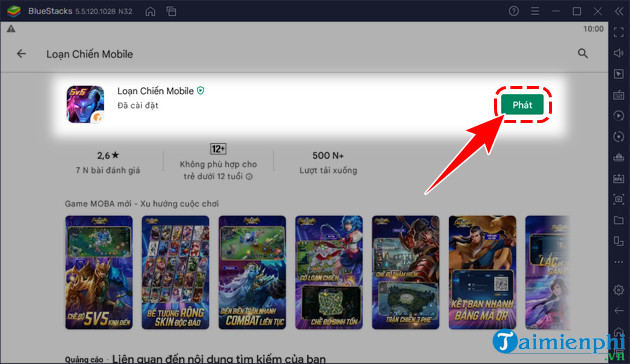This screenshot has height=364, width=630.
Task: Open the Kết bạn nhanh bằng mã QR screenshot
Action: click(x=482, y=272)
